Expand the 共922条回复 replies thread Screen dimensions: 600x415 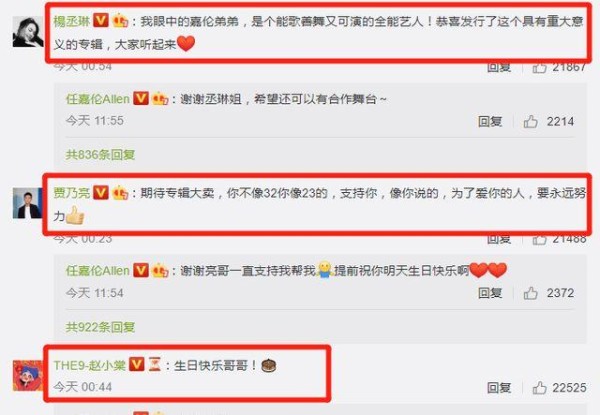[100, 327]
